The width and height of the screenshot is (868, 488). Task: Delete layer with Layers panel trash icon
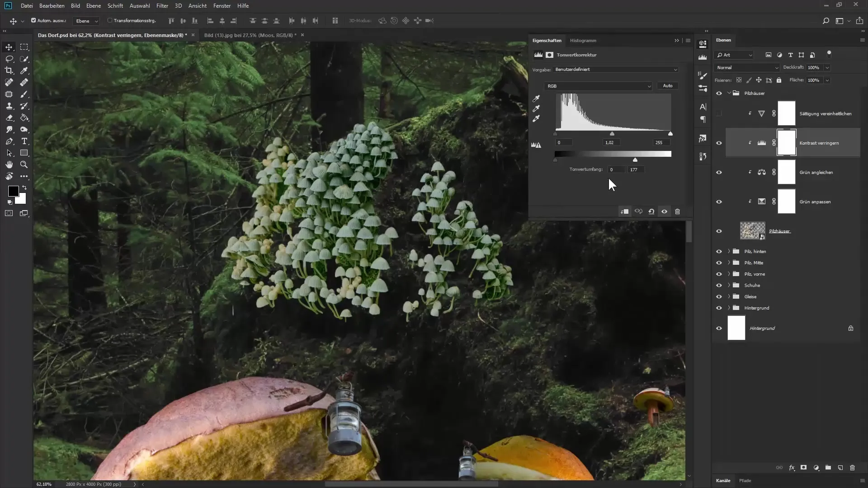click(852, 468)
